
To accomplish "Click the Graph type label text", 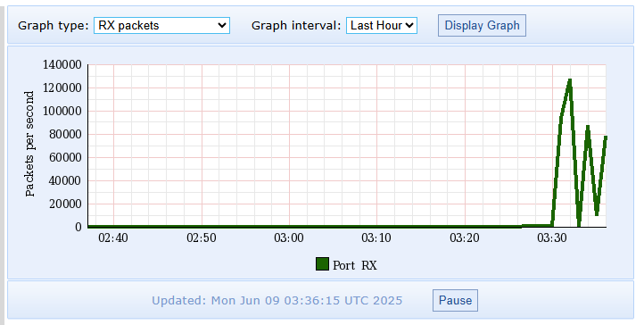I will pos(54,26).
